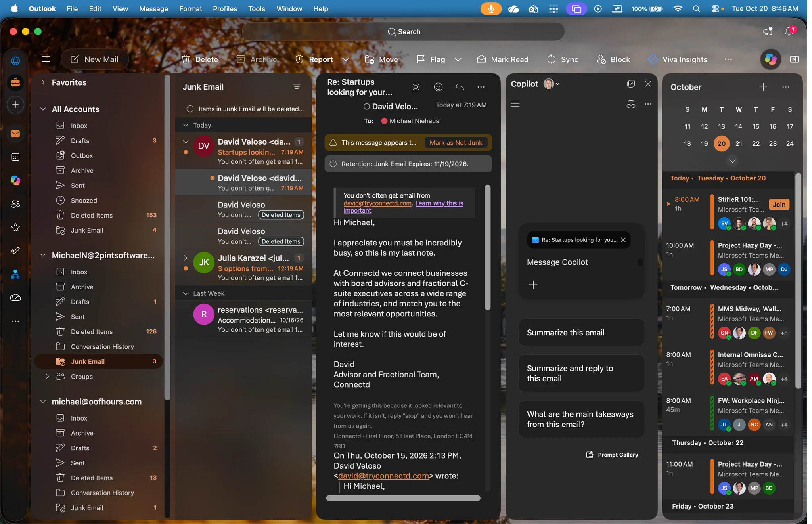The height and width of the screenshot is (524, 812).
Task: Click the Search field
Action: [403, 32]
